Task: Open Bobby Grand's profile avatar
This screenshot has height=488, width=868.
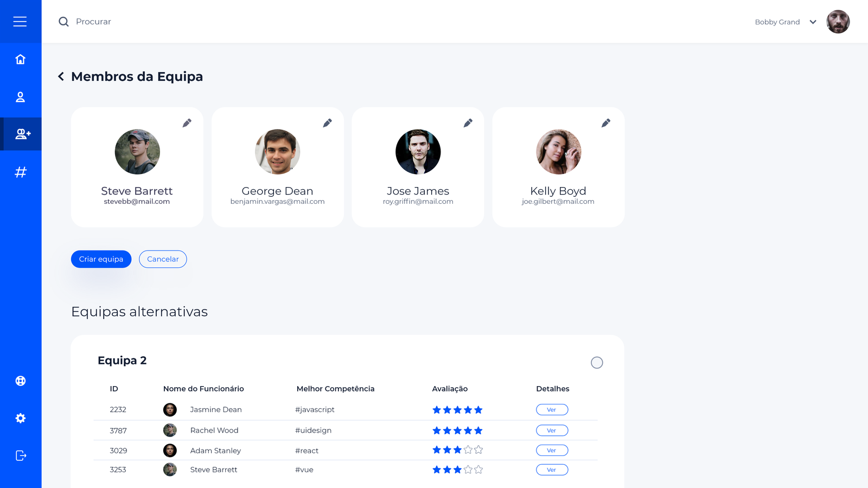Action: [838, 22]
